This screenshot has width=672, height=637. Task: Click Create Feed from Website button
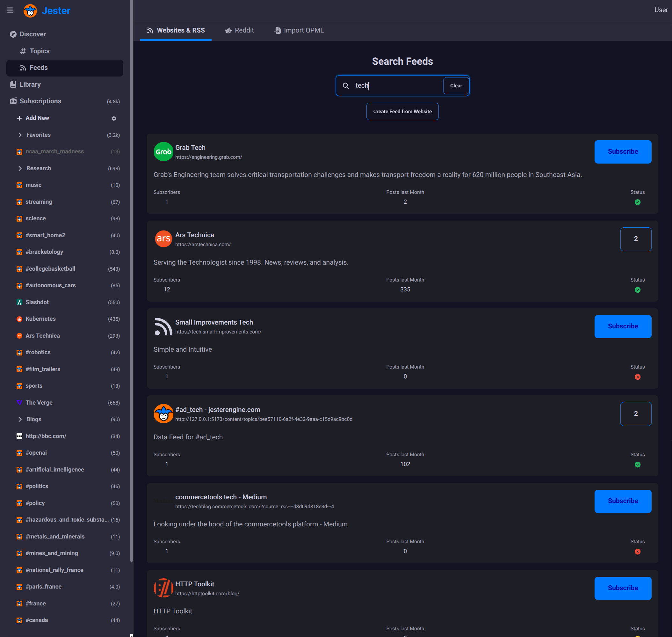[x=402, y=112]
